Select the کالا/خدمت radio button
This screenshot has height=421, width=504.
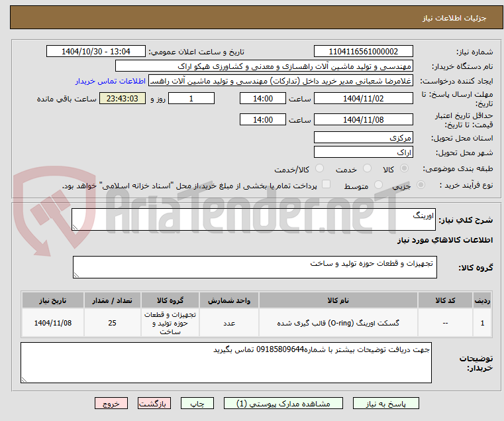[319, 168]
